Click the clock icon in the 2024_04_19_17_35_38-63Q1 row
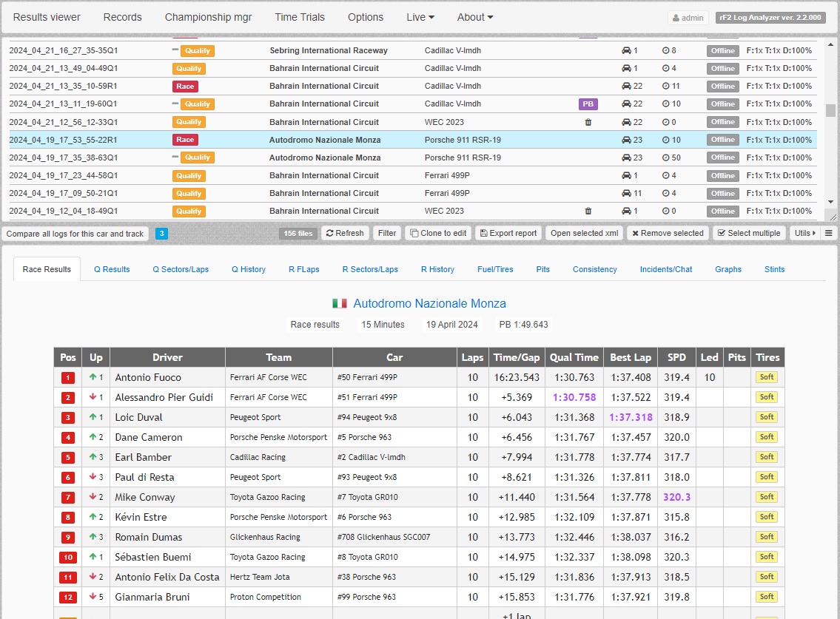Image resolution: width=840 pixels, height=619 pixels. [x=665, y=158]
